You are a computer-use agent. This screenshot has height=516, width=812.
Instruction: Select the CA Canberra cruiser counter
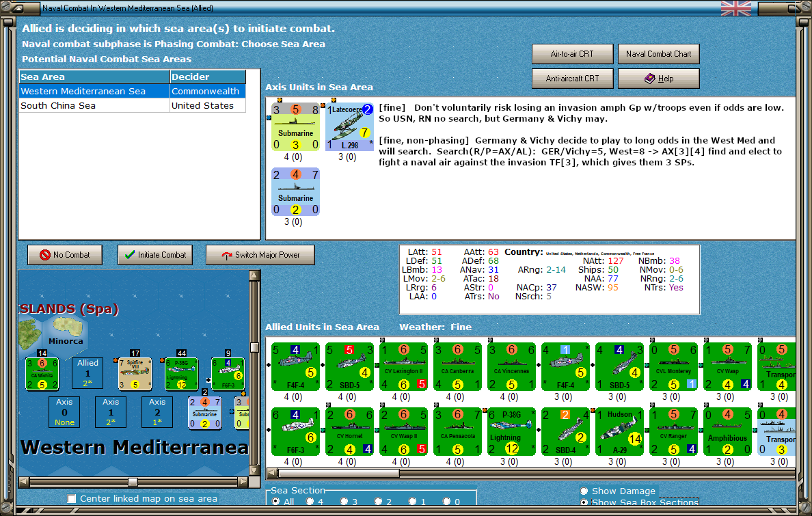pos(458,367)
